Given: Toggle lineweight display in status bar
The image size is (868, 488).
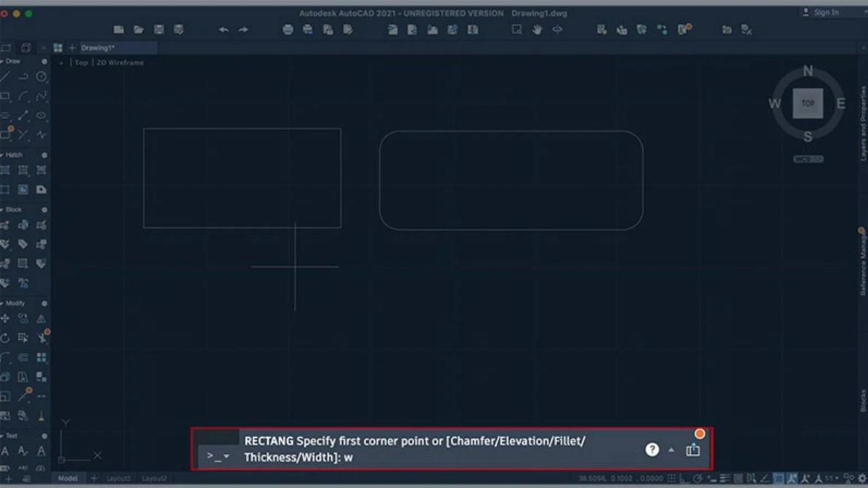Looking at the screenshot, I should pyautogui.click(x=725, y=479).
